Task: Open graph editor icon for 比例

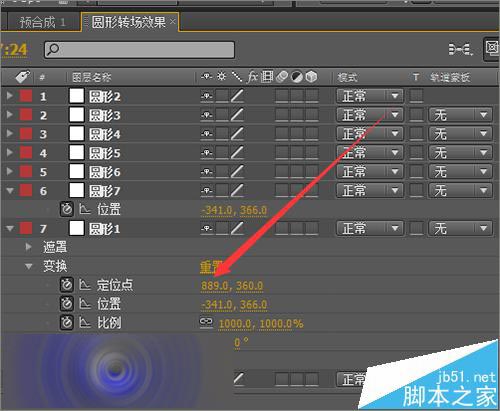Action: pos(85,323)
